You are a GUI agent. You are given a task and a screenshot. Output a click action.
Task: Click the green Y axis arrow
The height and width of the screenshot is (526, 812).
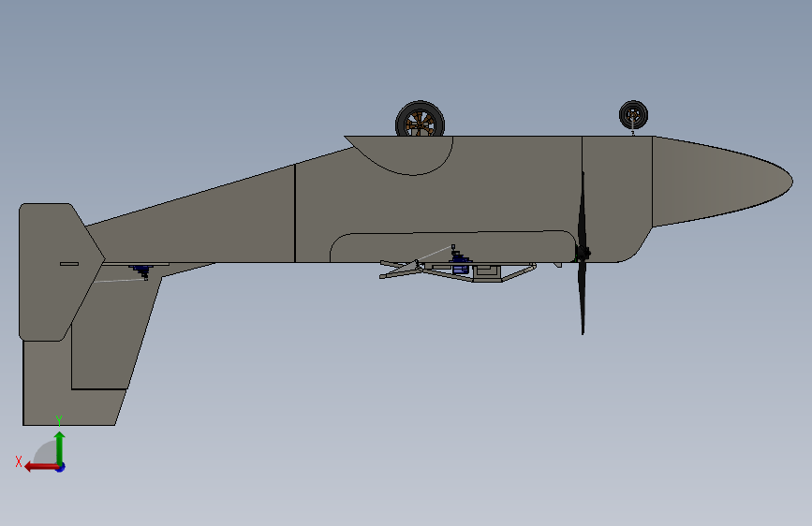[x=60, y=447]
